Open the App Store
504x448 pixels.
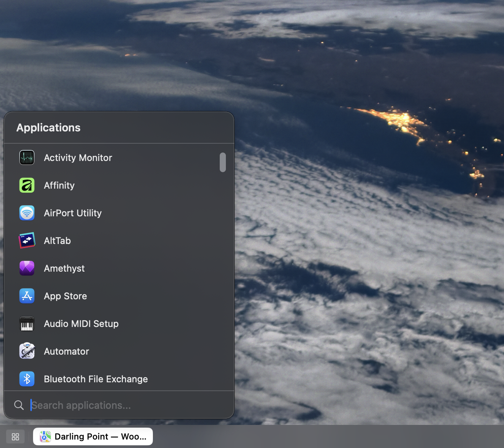click(x=65, y=296)
